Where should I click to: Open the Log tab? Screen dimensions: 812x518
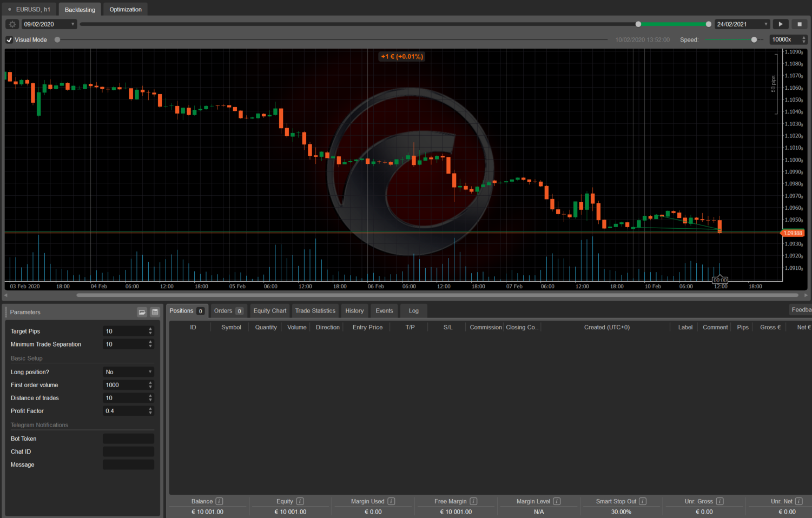[414, 311]
